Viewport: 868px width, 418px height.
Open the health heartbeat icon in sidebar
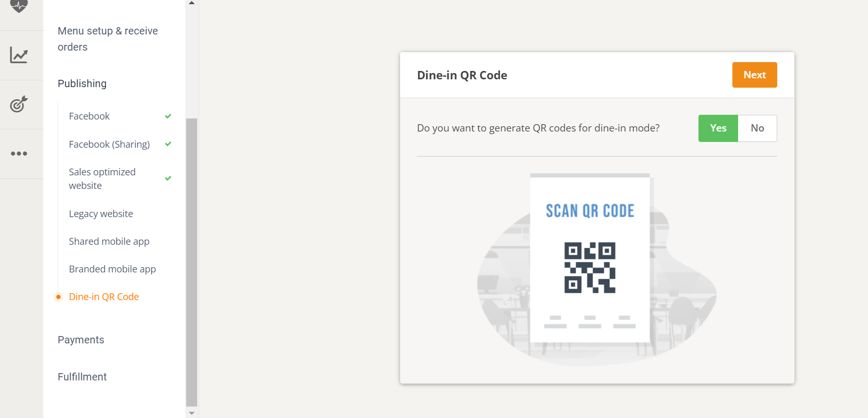point(19,6)
